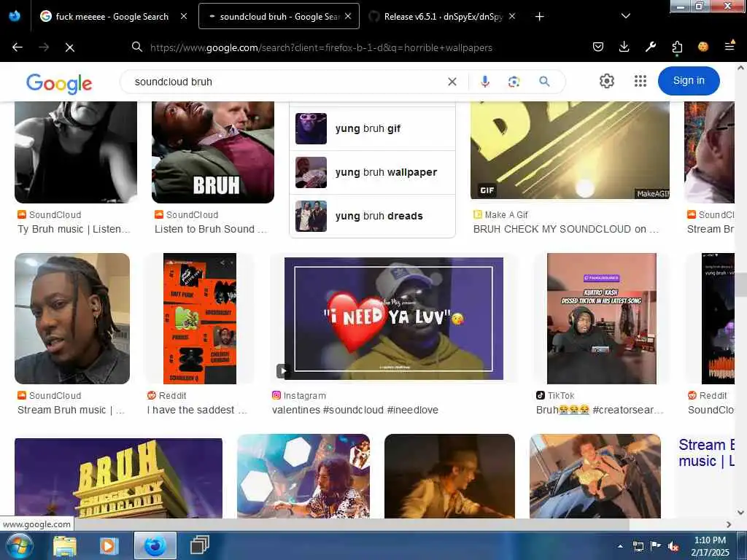Image resolution: width=747 pixels, height=560 pixels.
Task: Open the Firefox hamburger application menu
Action: pos(729,46)
